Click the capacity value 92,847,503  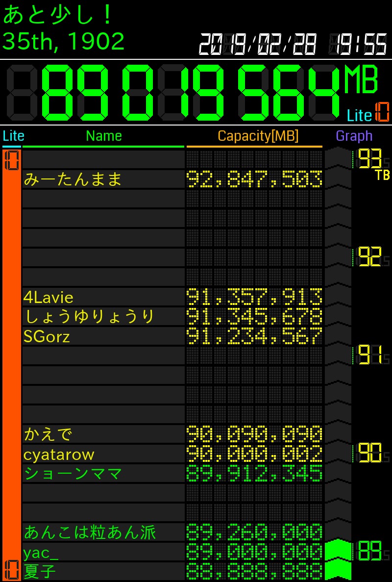coord(254,179)
